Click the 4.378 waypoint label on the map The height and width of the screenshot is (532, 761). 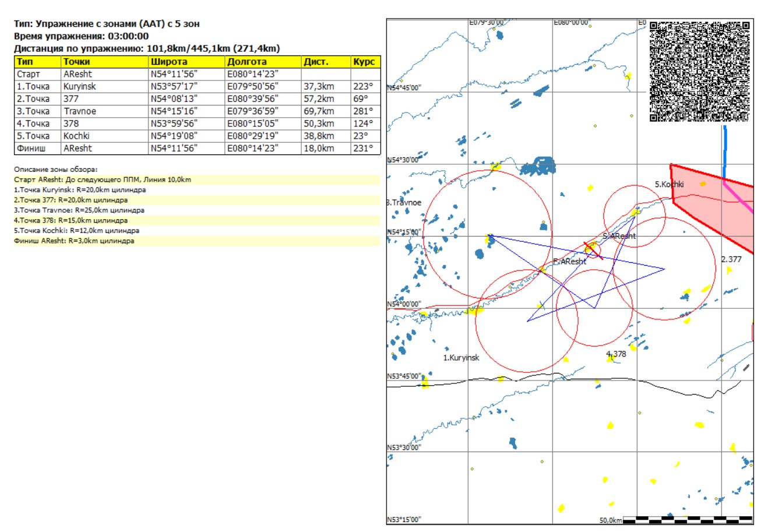[x=616, y=354]
